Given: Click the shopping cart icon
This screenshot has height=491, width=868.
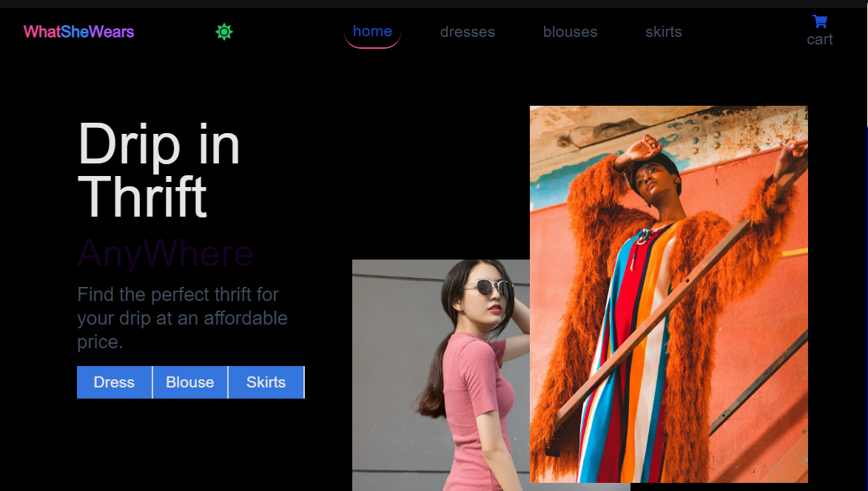Looking at the screenshot, I should (819, 21).
